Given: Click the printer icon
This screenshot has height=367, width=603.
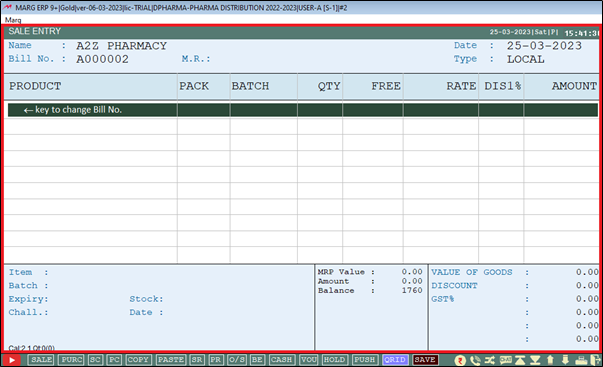Looking at the screenshot, I should click(x=581, y=360).
